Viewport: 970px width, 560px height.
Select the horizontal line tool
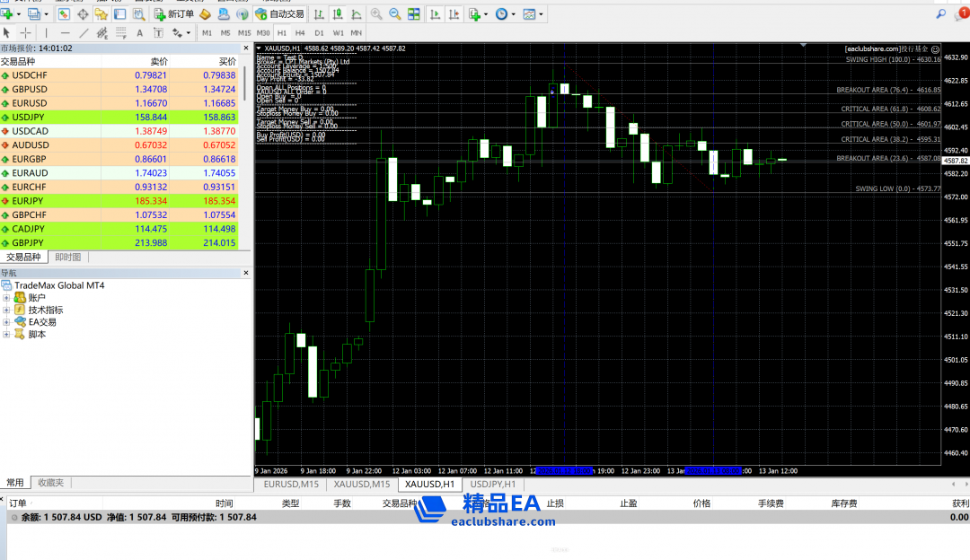65,33
